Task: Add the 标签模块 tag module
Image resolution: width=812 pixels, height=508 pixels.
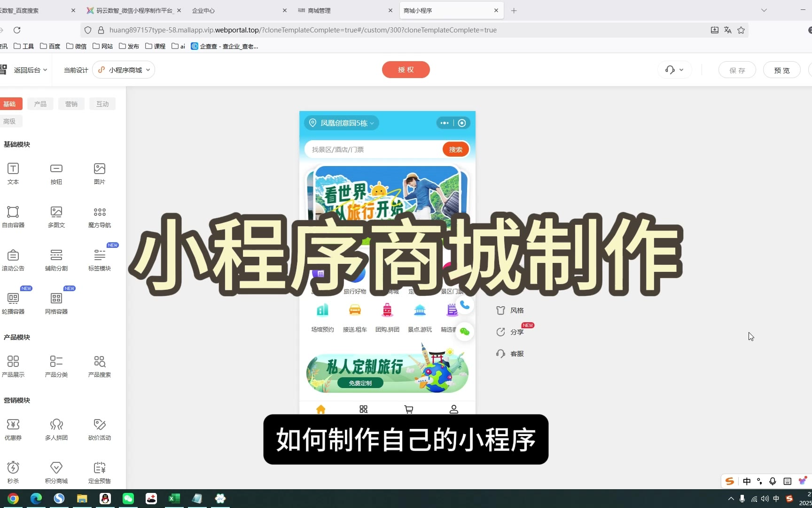Action: point(100,260)
